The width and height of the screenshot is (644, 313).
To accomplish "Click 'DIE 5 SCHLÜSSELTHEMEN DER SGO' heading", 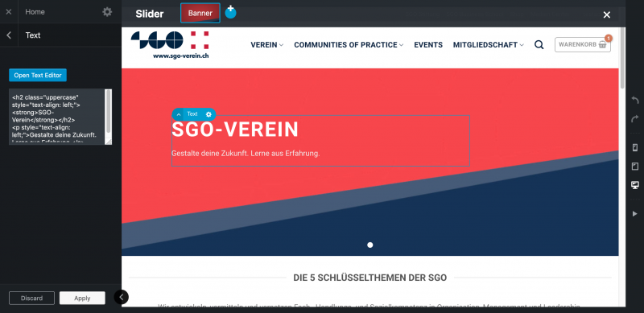I will [x=370, y=278].
